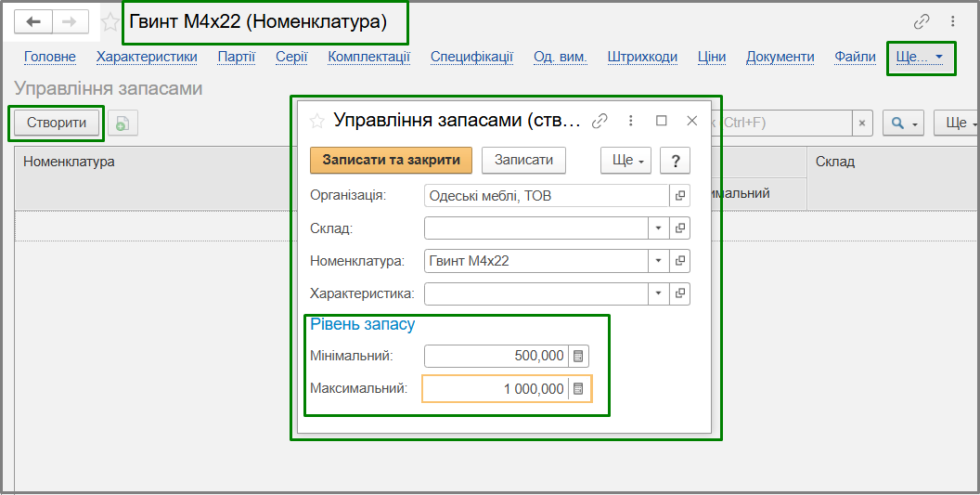Open Номенклатура record with its open icon

pyautogui.click(x=680, y=260)
